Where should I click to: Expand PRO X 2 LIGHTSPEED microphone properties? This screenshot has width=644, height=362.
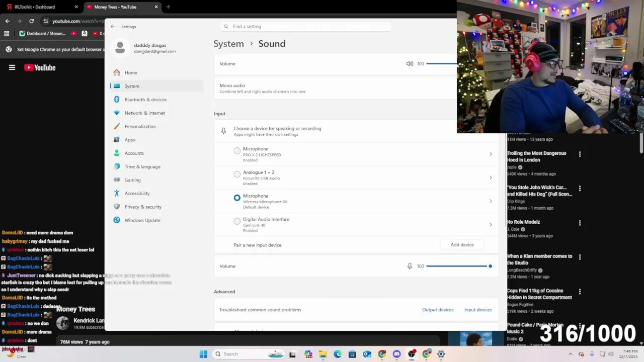[x=491, y=154]
